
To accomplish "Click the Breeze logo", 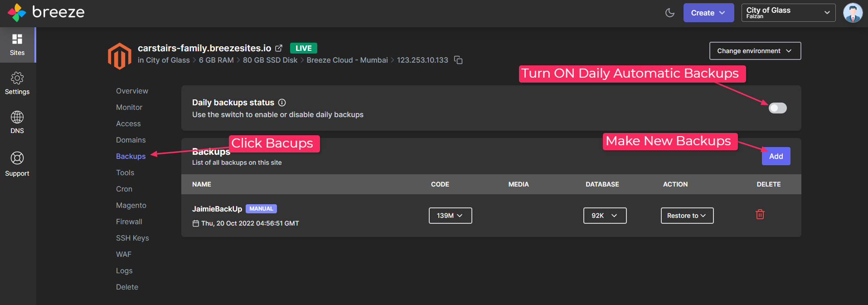I will click(46, 12).
